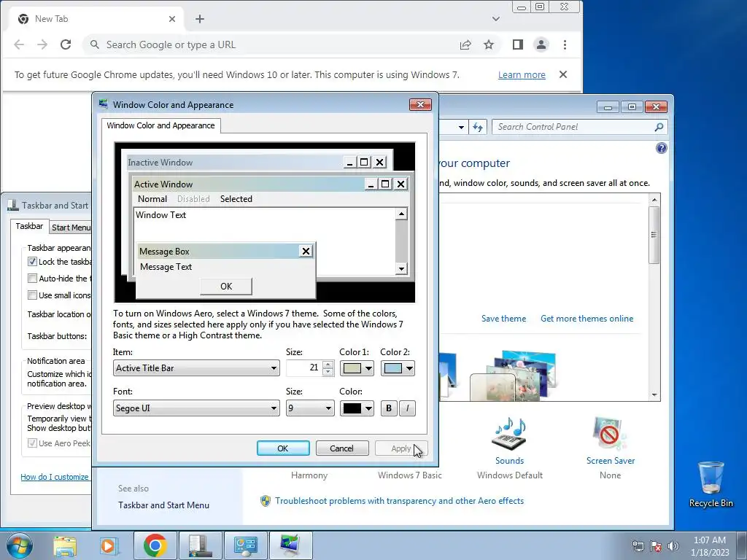Open Chrome's three-dot menu

565,44
